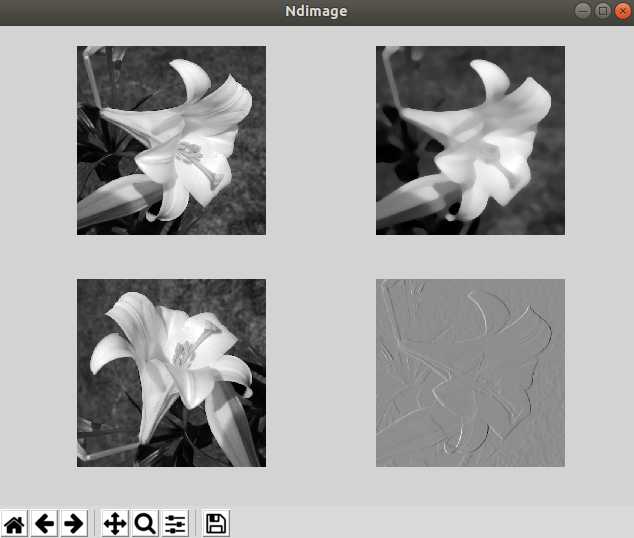Maximize the Ndimage window
This screenshot has height=538, width=634.
[602, 11]
